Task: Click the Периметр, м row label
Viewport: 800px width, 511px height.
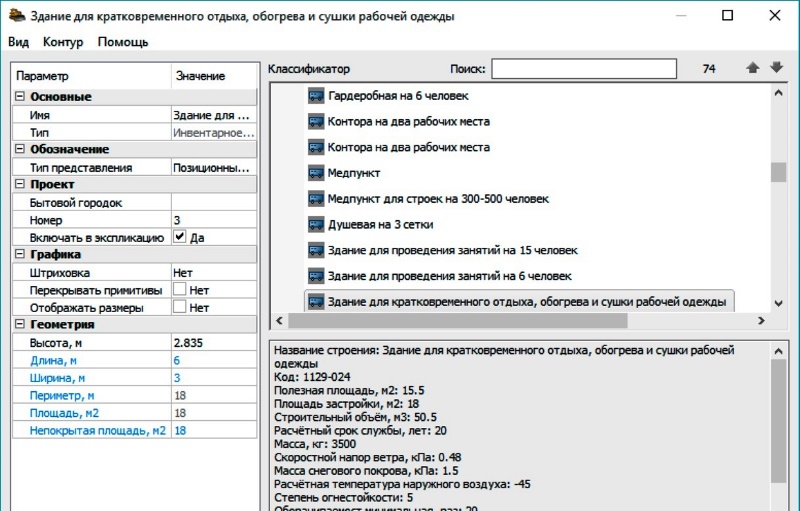Action: 62,395
